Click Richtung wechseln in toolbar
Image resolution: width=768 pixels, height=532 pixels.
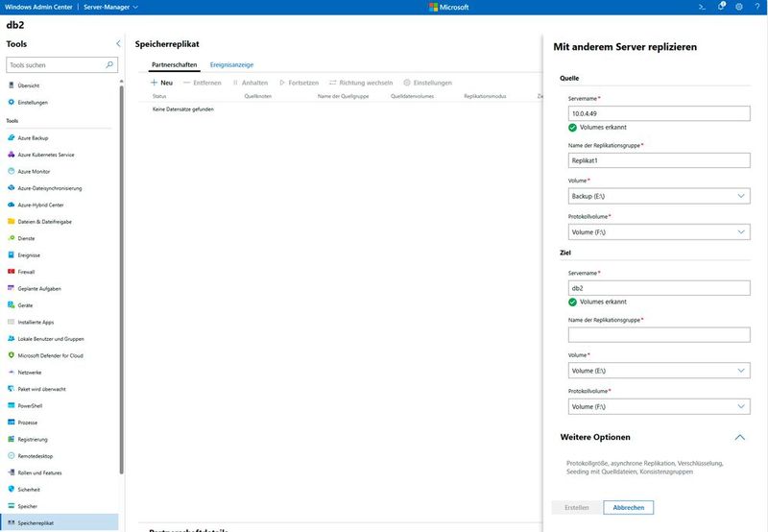point(361,83)
